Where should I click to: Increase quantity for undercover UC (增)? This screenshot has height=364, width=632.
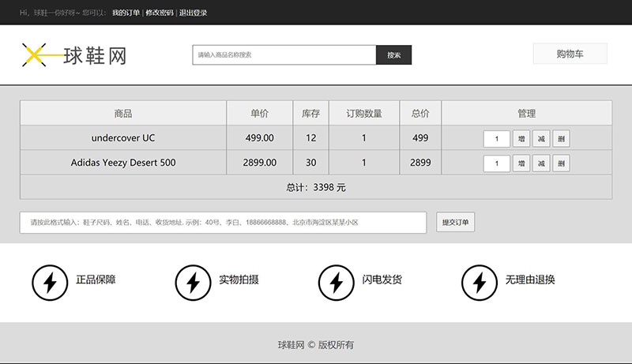[521, 139]
